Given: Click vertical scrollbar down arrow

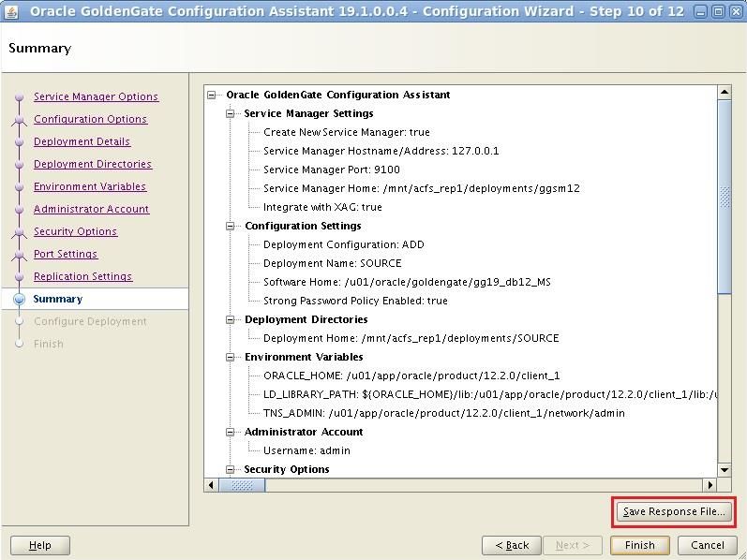Looking at the screenshot, I should pos(725,470).
